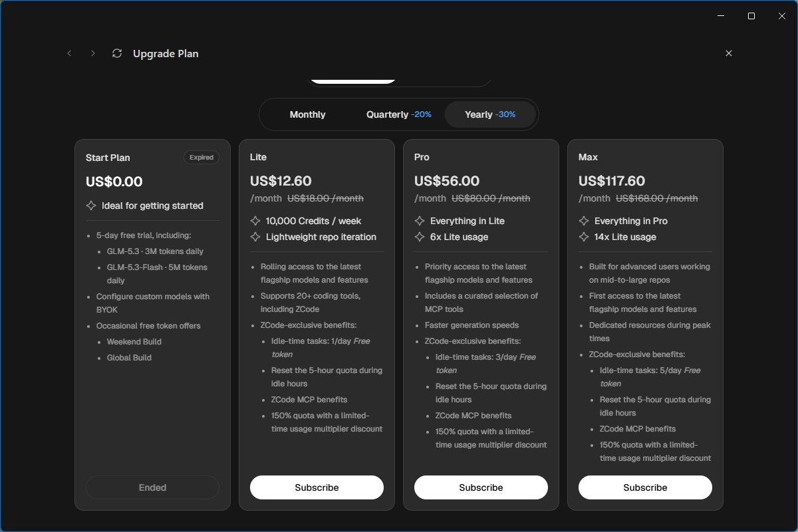Click the refresh icon beside Upgrade Plan

click(x=117, y=53)
